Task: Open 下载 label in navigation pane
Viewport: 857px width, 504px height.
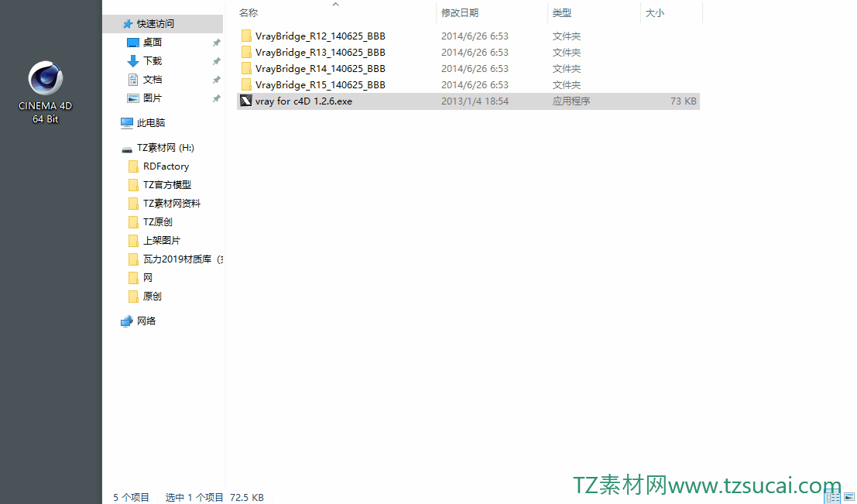Action: tap(153, 60)
